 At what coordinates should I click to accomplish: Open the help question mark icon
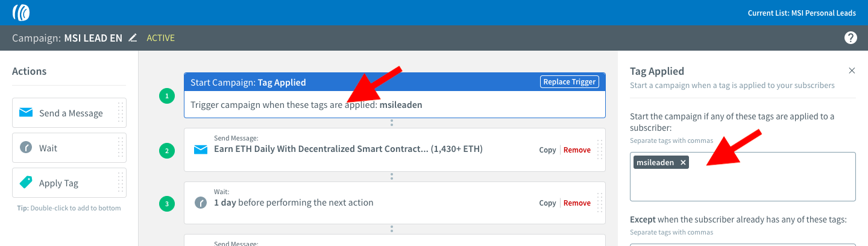tap(851, 38)
